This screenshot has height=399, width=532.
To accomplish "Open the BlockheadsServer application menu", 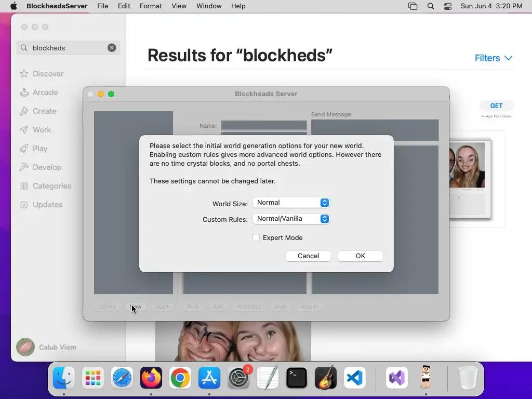I will (x=57, y=6).
